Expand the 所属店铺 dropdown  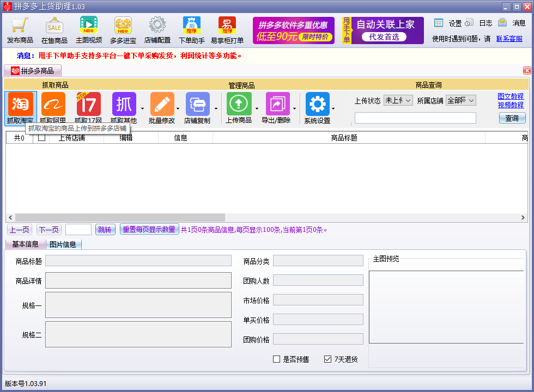click(x=461, y=100)
